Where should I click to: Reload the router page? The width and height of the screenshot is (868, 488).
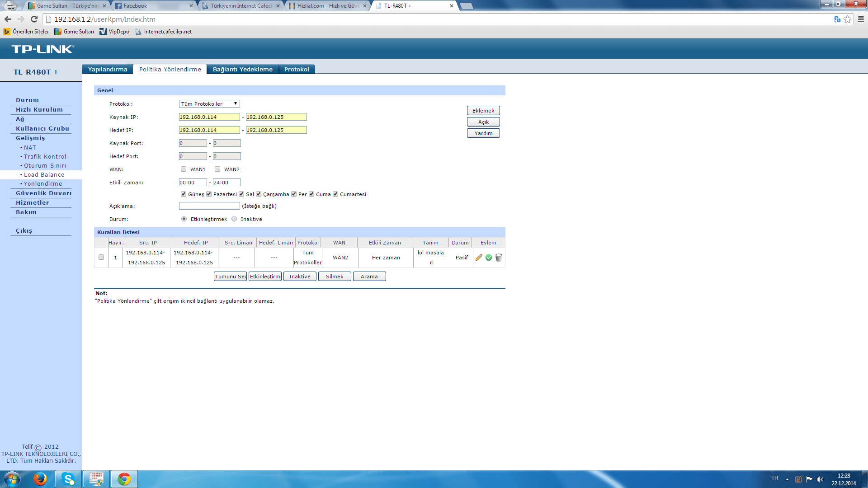(x=34, y=19)
